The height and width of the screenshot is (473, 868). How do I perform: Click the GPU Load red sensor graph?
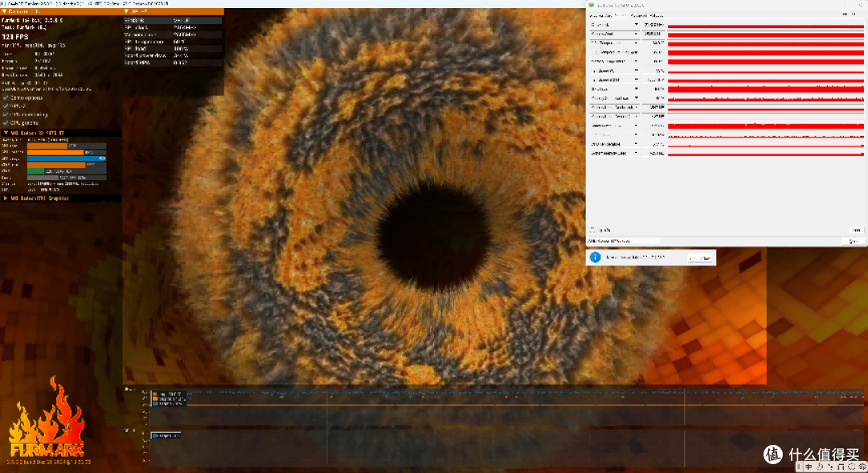[x=766, y=89]
